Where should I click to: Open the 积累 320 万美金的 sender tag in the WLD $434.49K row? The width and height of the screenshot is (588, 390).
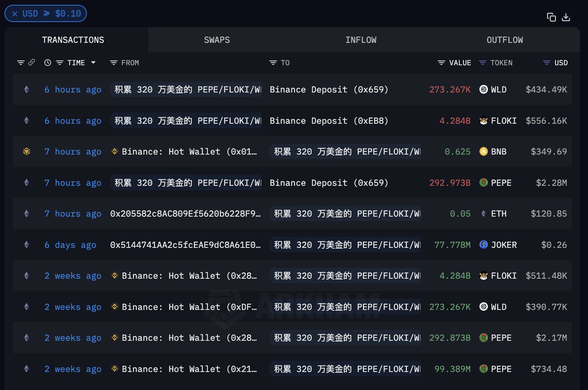click(186, 89)
